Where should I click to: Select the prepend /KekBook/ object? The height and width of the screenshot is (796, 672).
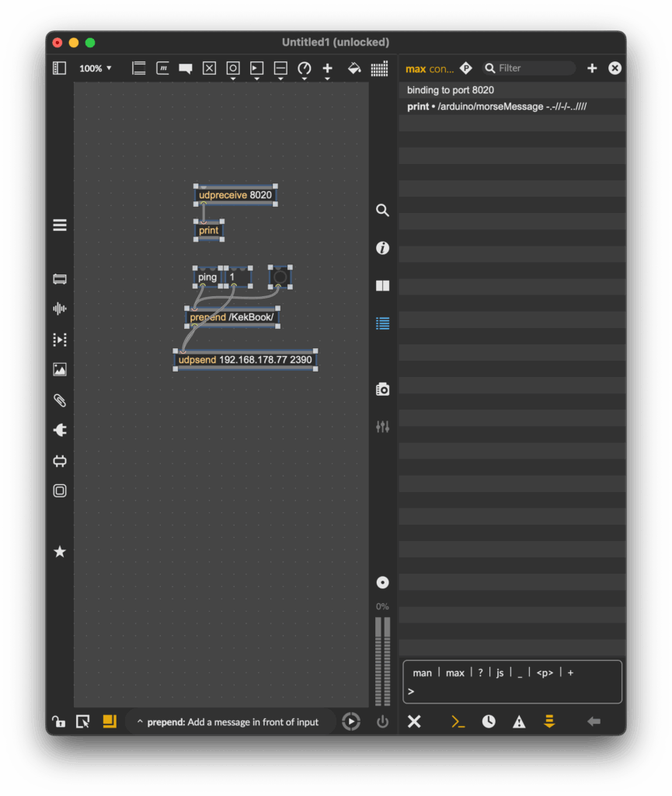(232, 317)
